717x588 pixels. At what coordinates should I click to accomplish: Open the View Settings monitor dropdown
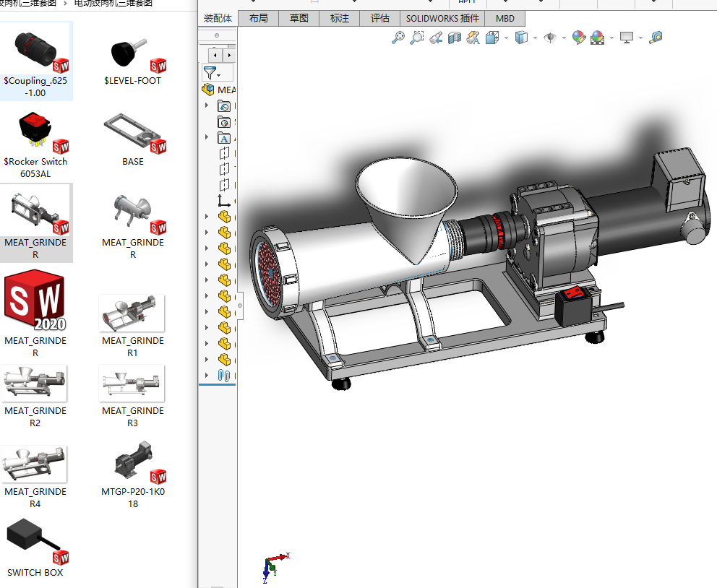[640, 38]
